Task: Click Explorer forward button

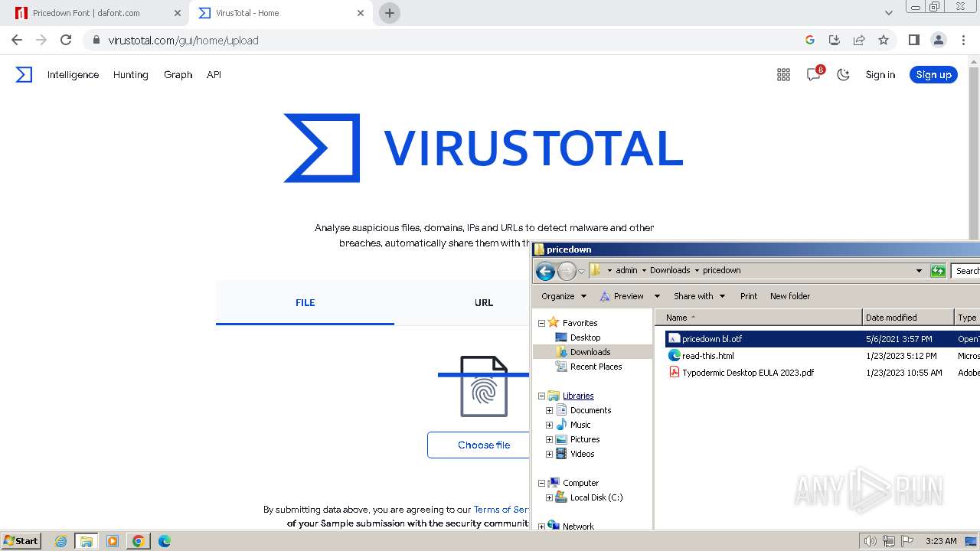Action: click(x=567, y=270)
